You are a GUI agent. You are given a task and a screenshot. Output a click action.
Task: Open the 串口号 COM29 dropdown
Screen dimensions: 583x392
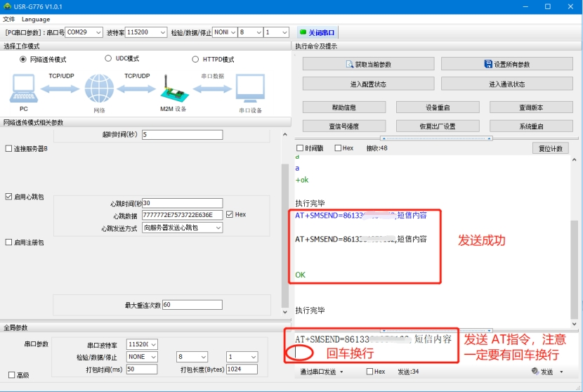84,32
